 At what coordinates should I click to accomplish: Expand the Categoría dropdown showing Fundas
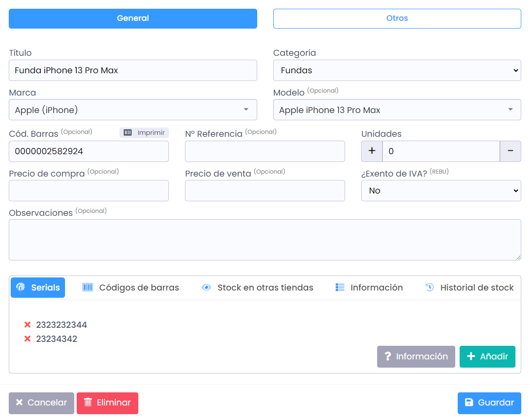coord(397,70)
